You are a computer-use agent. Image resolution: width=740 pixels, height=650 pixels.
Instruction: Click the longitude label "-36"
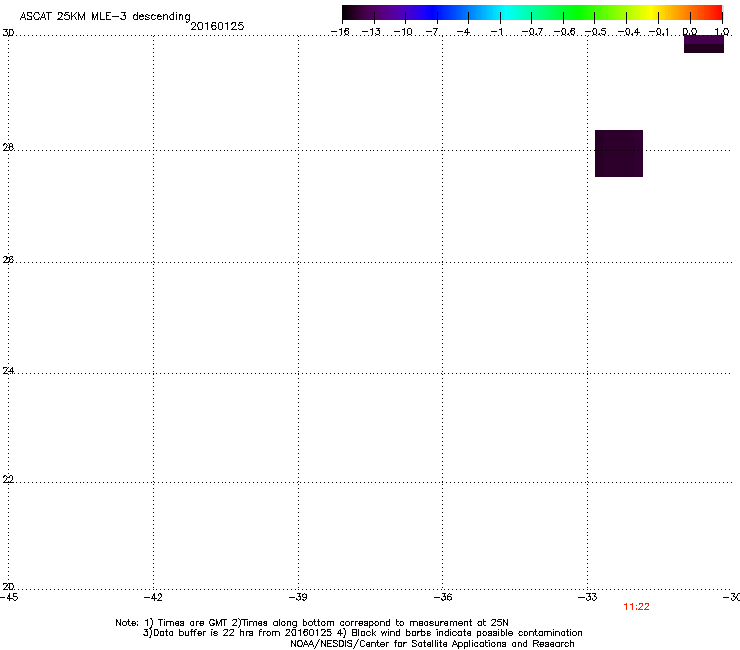[x=442, y=598]
